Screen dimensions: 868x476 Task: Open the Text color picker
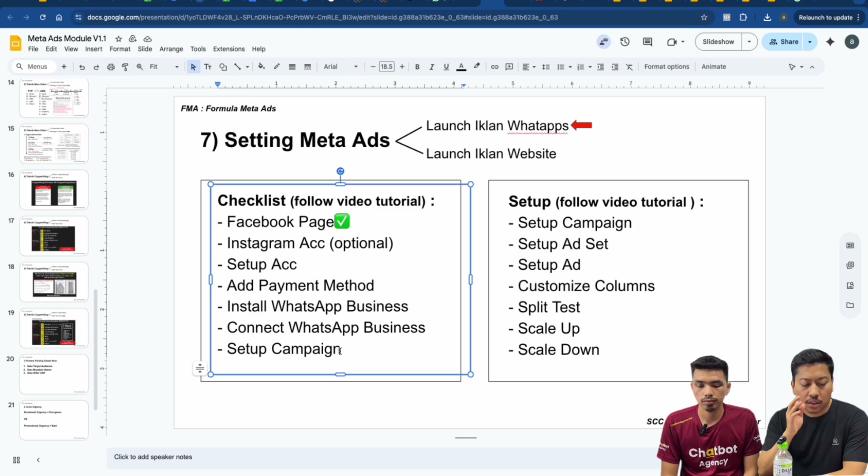[x=461, y=67]
